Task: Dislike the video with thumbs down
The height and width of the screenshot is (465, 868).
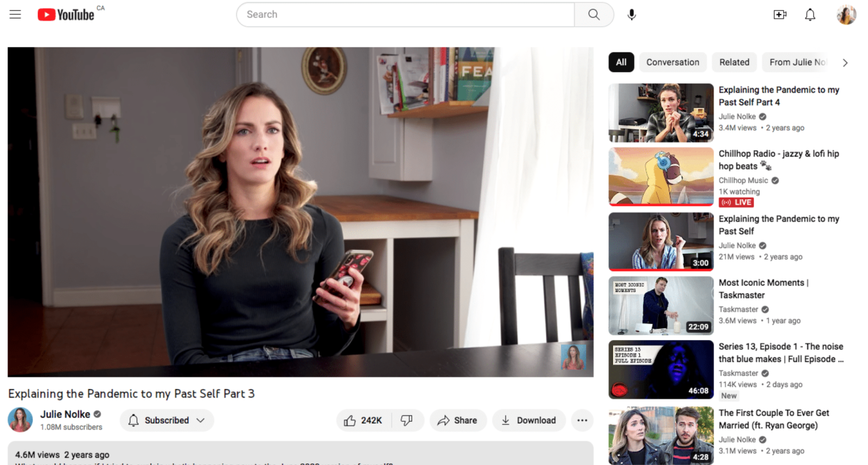Action: [406, 421]
